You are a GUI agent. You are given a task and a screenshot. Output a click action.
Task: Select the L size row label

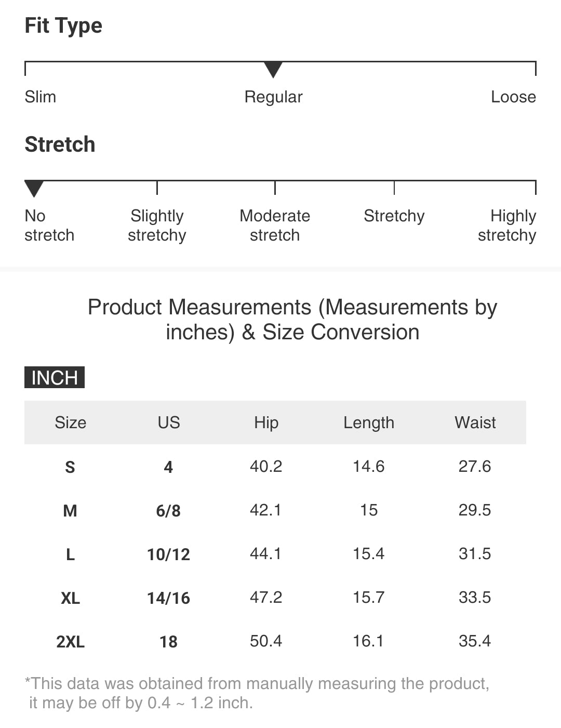click(70, 554)
